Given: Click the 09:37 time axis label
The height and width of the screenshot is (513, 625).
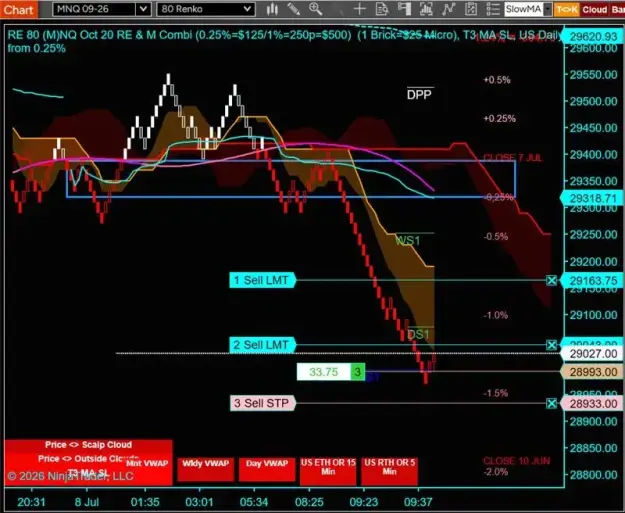Looking at the screenshot, I should pyautogui.click(x=418, y=502).
